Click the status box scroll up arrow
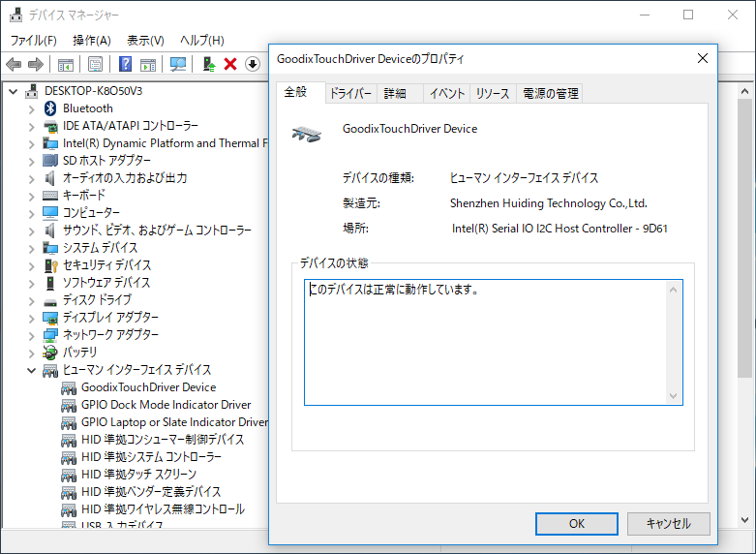Screen dimensions: 756x554 pos(674,290)
